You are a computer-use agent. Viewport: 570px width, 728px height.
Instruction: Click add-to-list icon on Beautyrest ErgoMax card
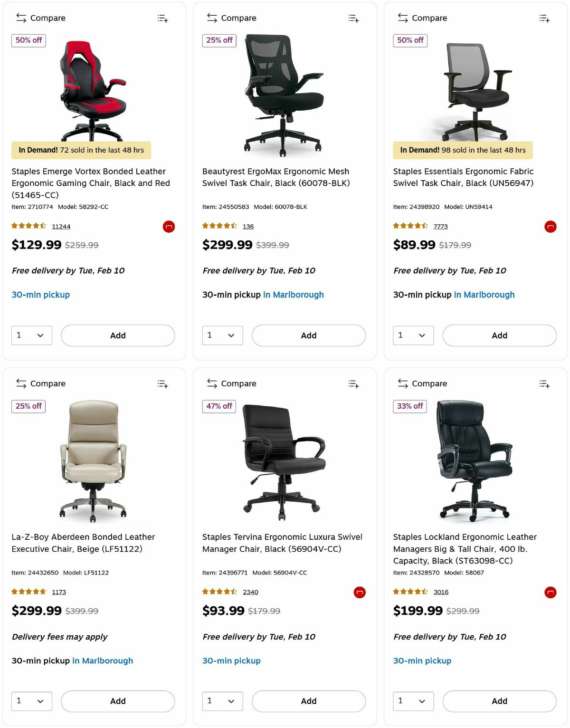(x=354, y=19)
